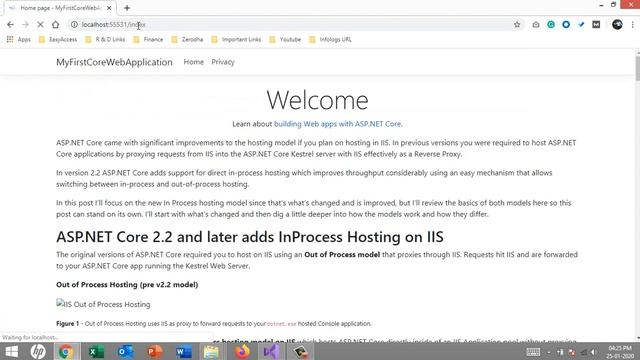
Task: View site information for localhost
Action: [74, 24]
